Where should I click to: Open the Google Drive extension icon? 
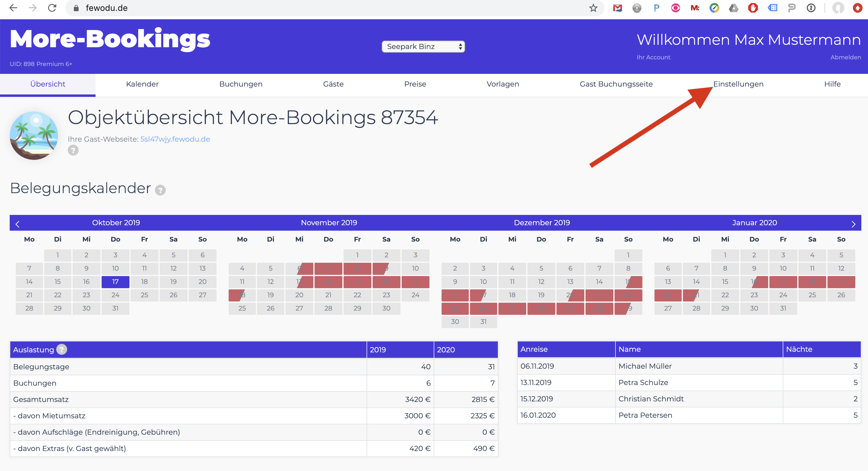coord(733,8)
